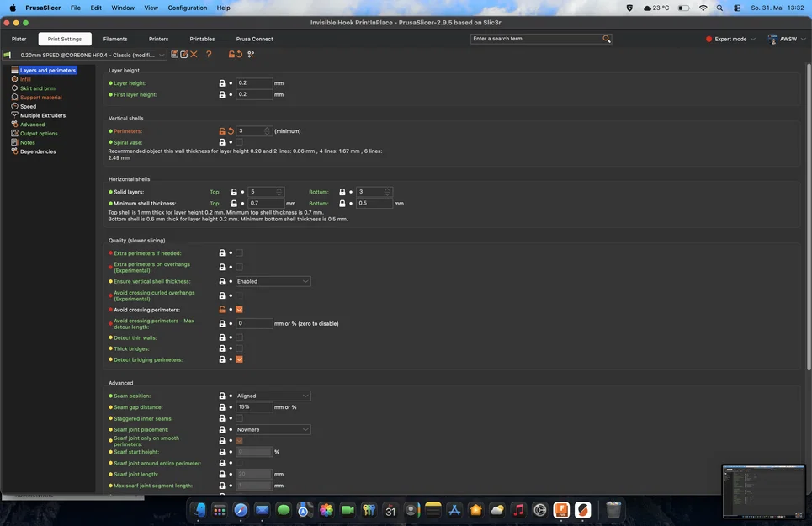Click the screenshot preview thumbnail
Screen dimensions: 812x526
pyautogui.click(x=763, y=491)
